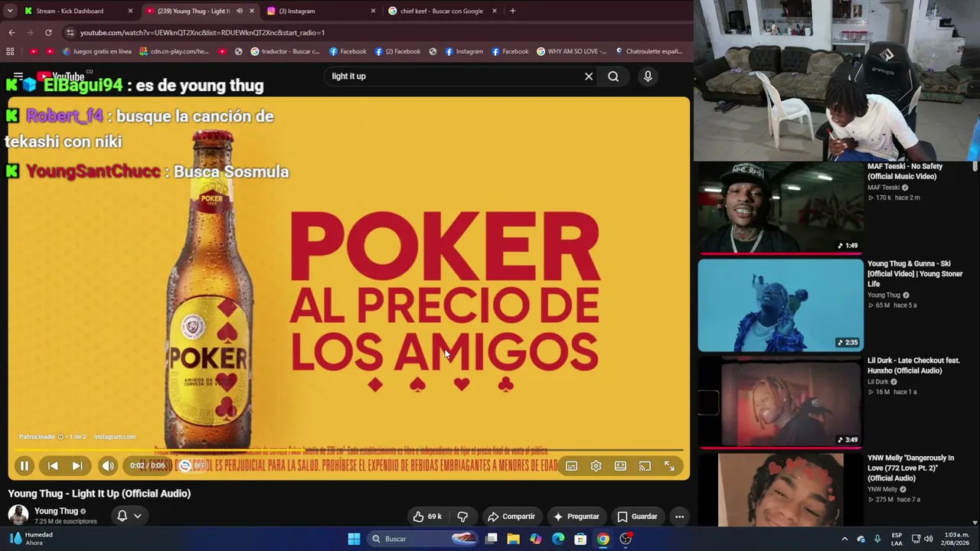This screenshot has width=980, height=551.
Task: Close the Stream - Kick Dashboard tab
Action: [x=130, y=11]
